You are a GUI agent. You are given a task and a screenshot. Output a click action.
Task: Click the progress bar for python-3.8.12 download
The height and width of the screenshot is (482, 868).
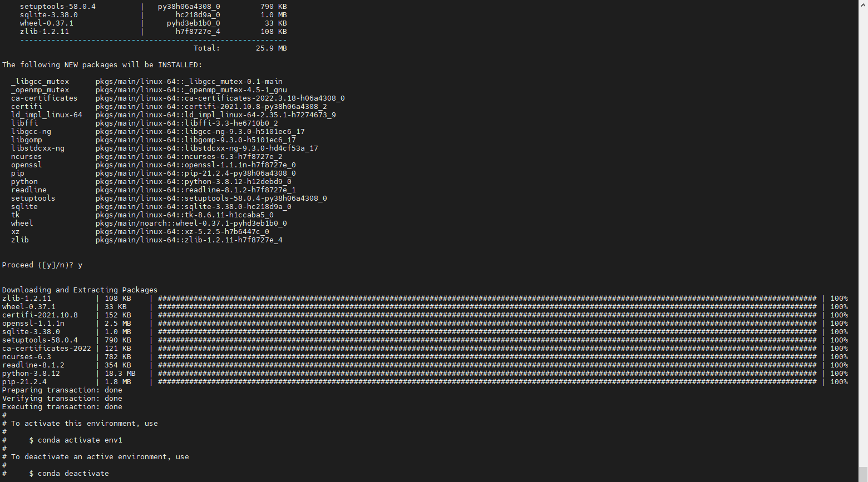(487, 374)
